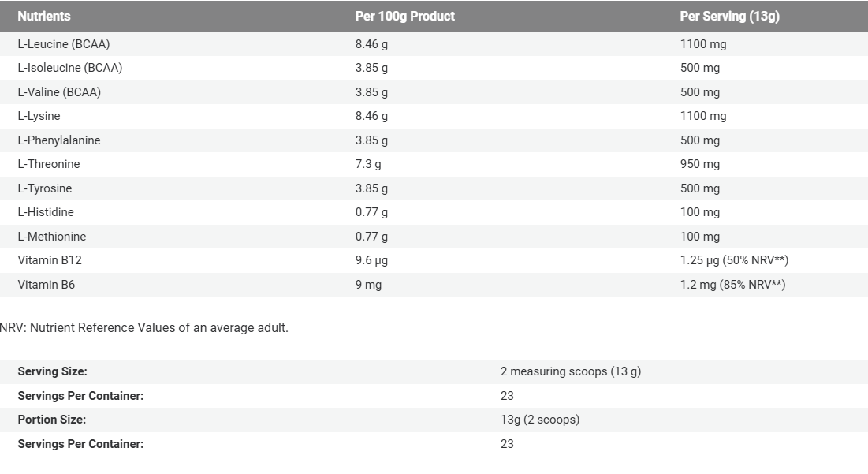Viewport: 868px width, 474px height.
Task: Click the 950 mg per serving value
Action: pyautogui.click(x=700, y=164)
